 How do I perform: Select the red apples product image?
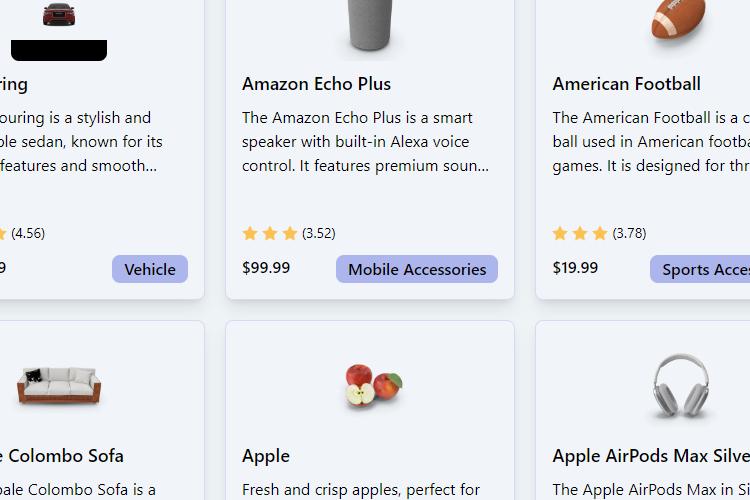click(x=374, y=386)
